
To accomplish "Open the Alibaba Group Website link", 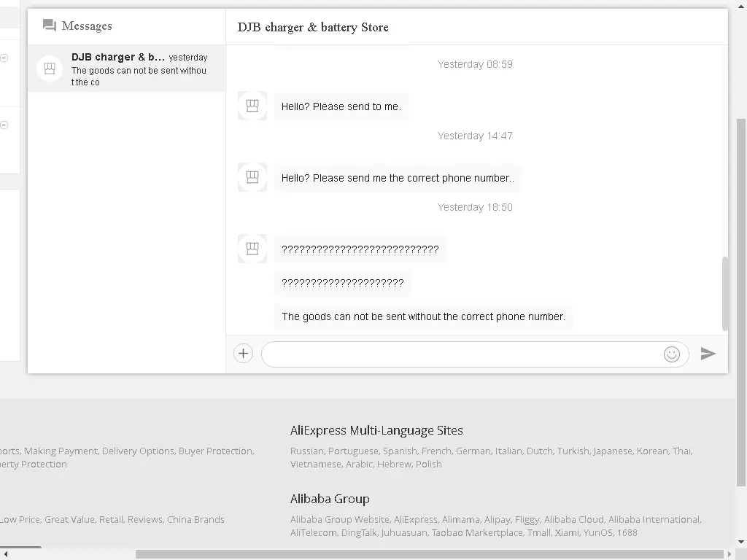I will click(x=340, y=519).
